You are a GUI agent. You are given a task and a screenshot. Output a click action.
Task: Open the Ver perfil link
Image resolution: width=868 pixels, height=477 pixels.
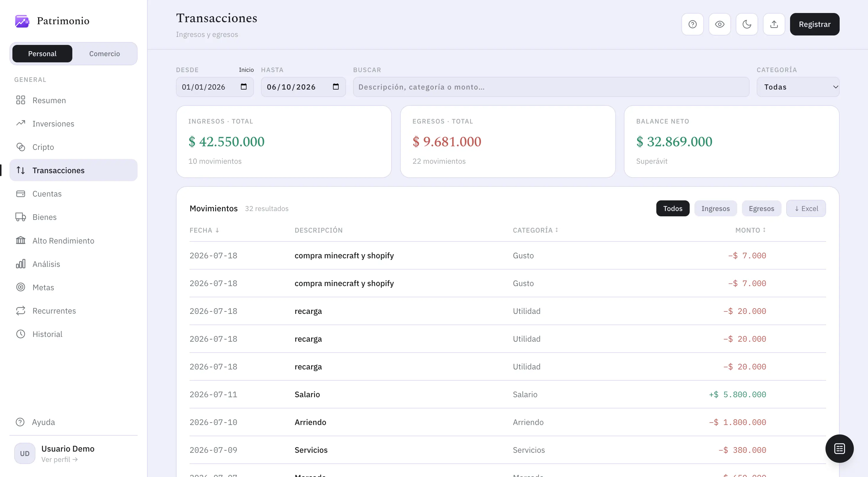59,460
